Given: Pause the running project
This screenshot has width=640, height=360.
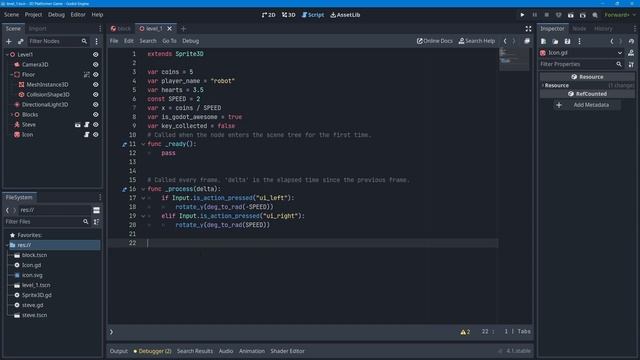Looking at the screenshot, I should pos(534,15).
